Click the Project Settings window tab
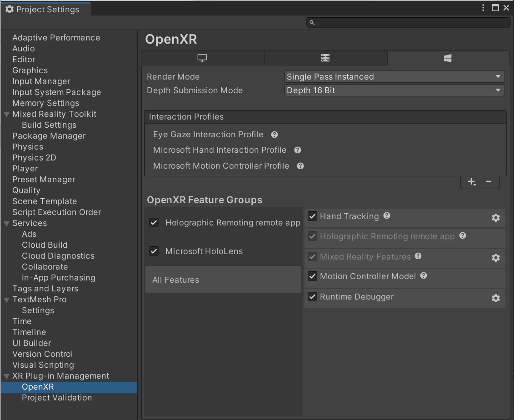Screen dimensions: 514x420 [x=45, y=9]
